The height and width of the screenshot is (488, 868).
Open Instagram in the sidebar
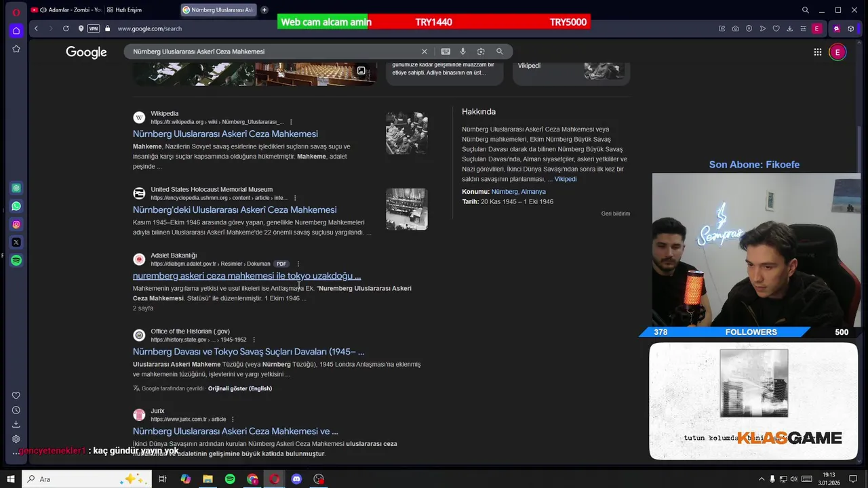tap(16, 224)
